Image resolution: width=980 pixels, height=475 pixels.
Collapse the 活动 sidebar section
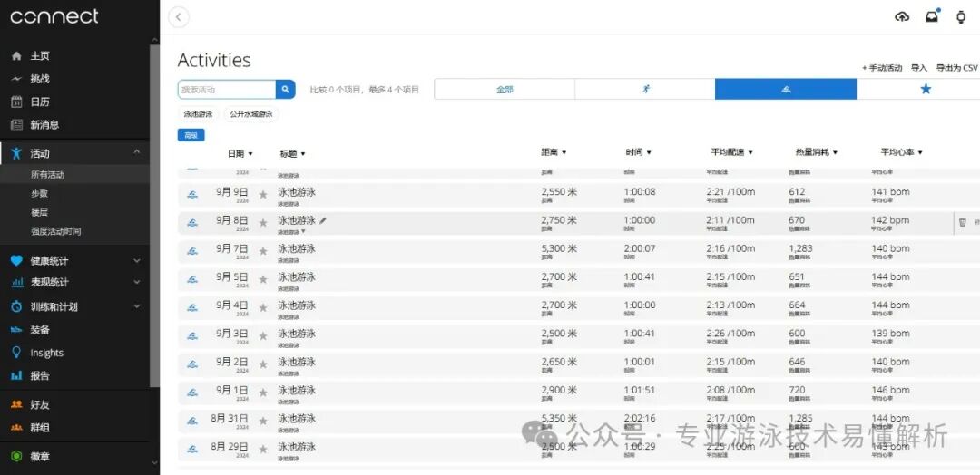pyautogui.click(x=137, y=153)
